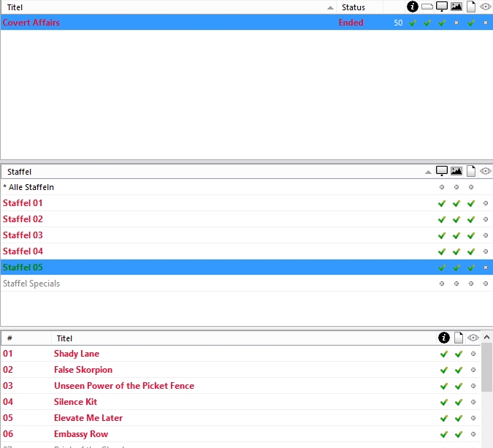The width and height of the screenshot is (493, 448).
Task: Click episode number 01
Action: click(x=8, y=354)
